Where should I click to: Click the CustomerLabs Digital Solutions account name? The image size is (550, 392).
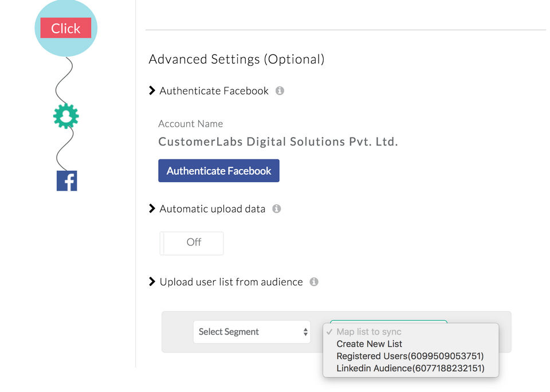click(278, 142)
